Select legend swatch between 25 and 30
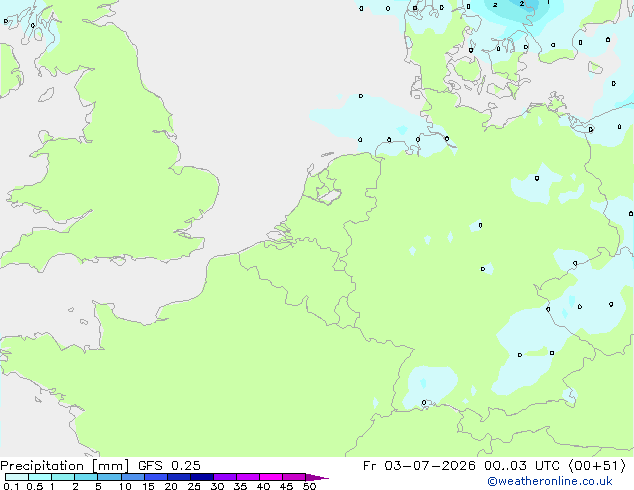The image size is (634, 490). tap(202, 477)
